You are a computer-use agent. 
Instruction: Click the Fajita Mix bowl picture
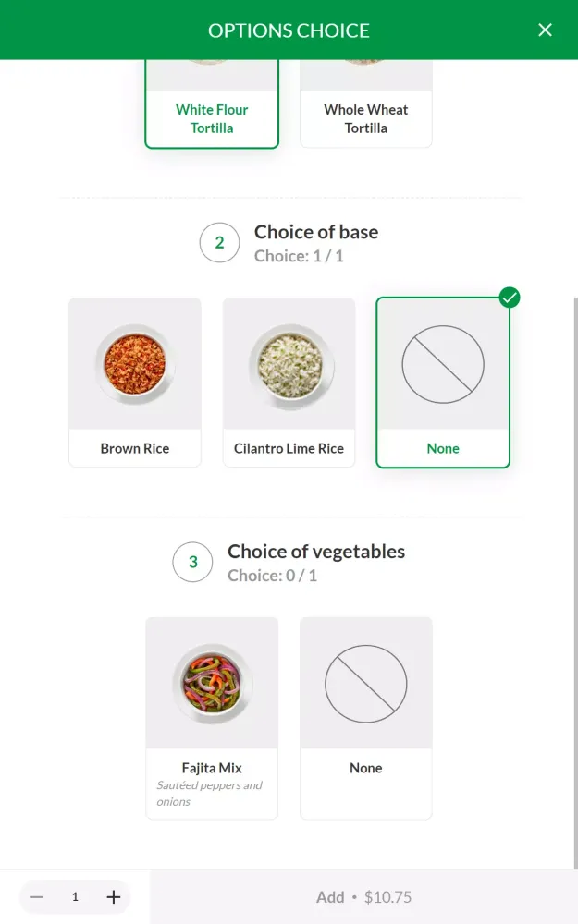click(x=212, y=684)
